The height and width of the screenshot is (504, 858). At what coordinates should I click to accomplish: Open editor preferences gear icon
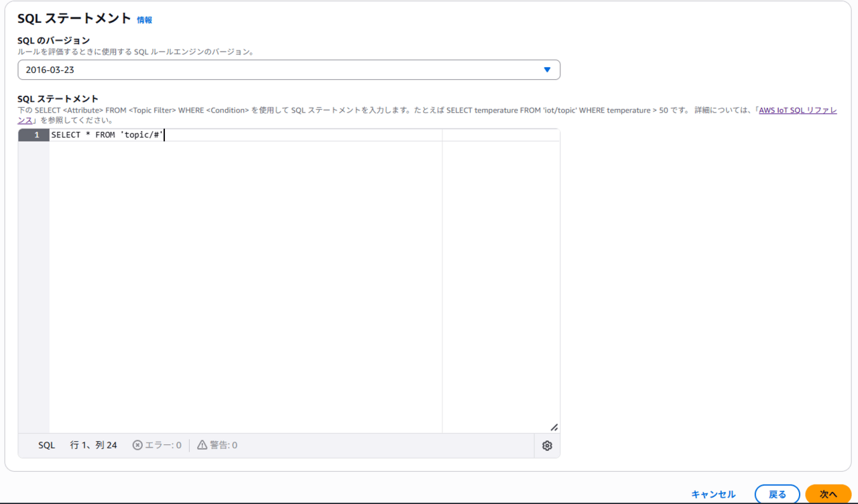click(x=547, y=446)
